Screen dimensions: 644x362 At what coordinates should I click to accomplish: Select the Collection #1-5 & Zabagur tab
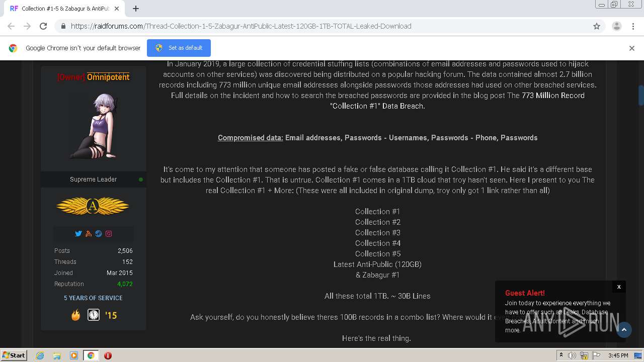(65, 9)
